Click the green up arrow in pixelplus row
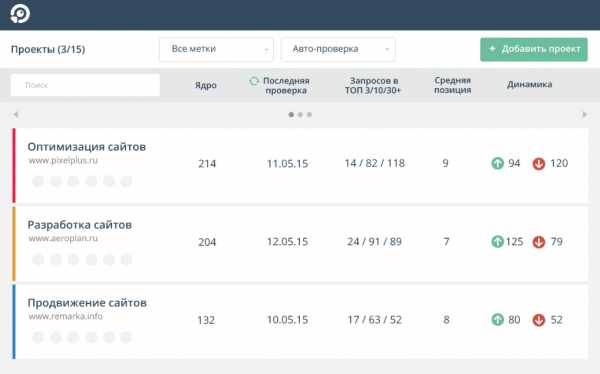The width and height of the screenshot is (600, 374). [497, 163]
